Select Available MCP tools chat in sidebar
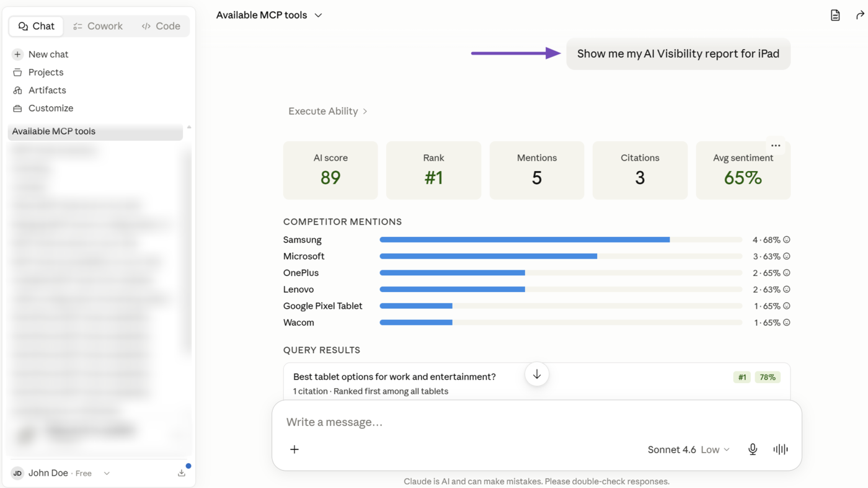 click(x=95, y=131)
